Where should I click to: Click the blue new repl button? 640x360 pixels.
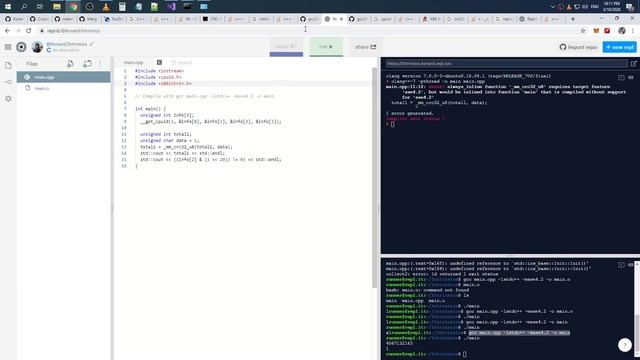coord(620,47)
